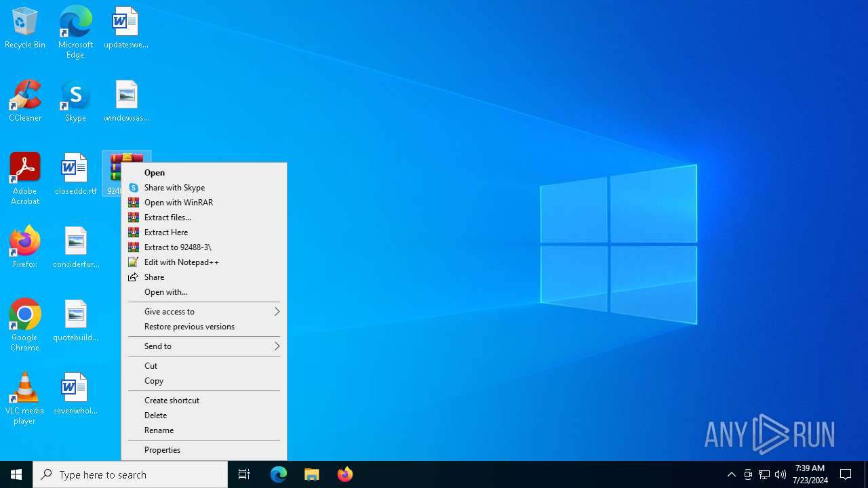
Task: Expand the Send to submenu
Action: click(204, 346)
